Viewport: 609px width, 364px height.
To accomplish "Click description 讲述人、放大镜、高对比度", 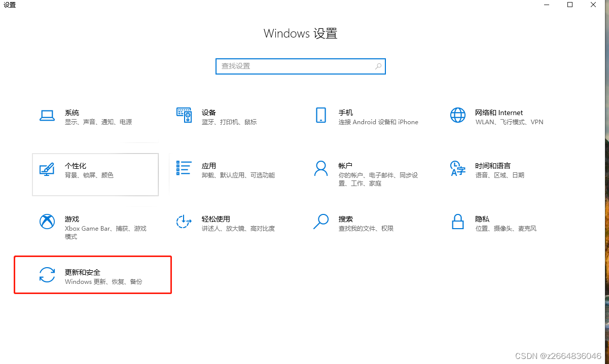I will click(238, 229).
